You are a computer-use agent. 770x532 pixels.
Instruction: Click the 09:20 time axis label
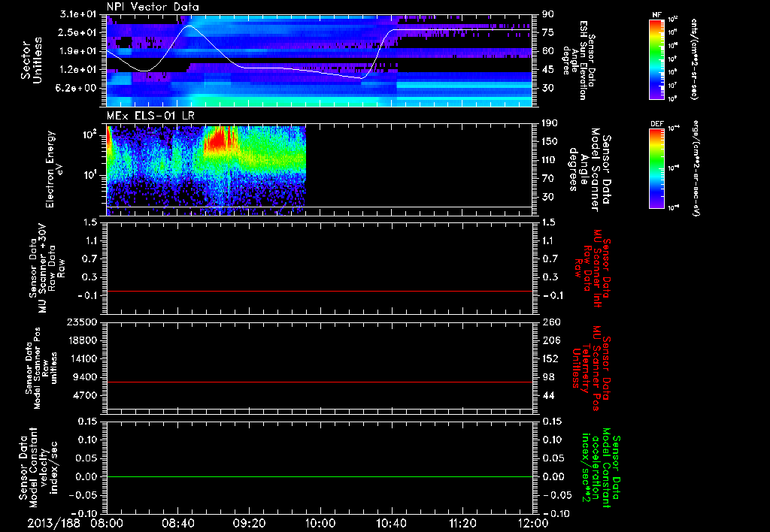coord(249,523)
